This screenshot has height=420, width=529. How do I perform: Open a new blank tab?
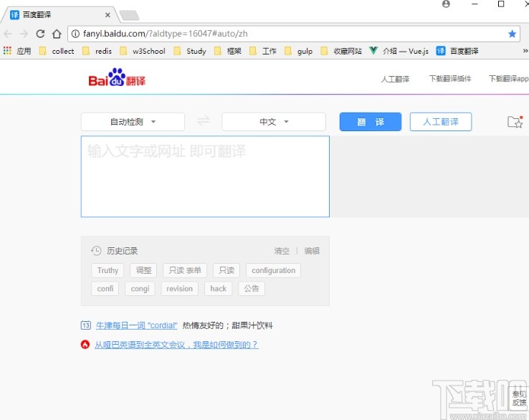[x=129, y=15]
